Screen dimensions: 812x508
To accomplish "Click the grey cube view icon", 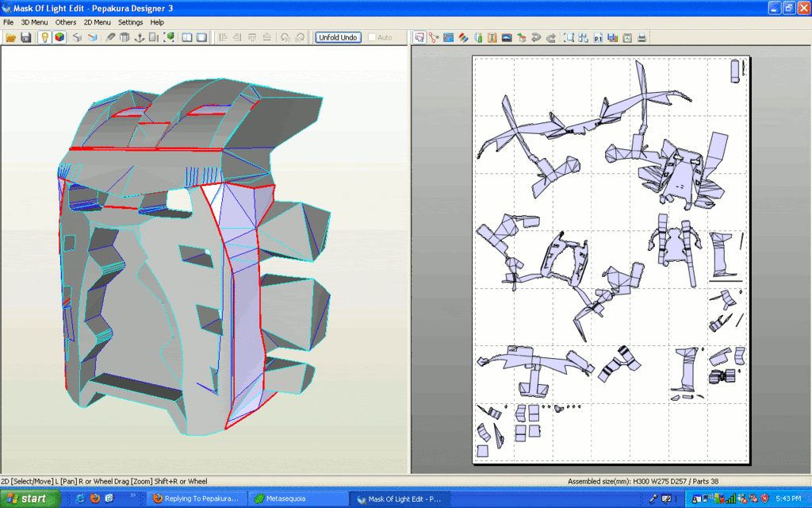I will click(x=77, y=37).
